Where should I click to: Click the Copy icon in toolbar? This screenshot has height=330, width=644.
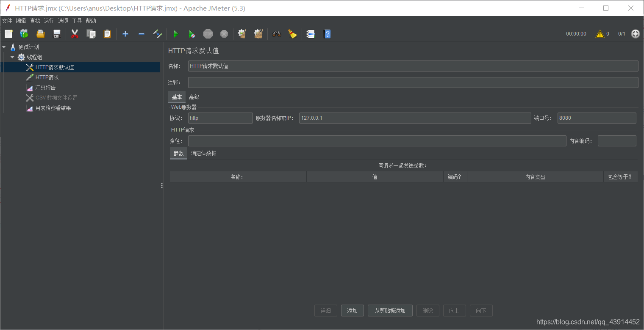click(91, 34)
